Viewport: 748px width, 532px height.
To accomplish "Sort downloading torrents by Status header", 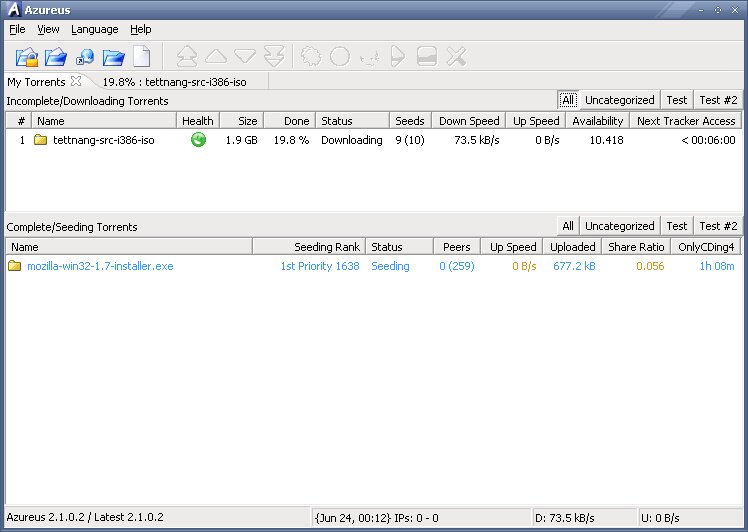I will click(x=353, y=121).
